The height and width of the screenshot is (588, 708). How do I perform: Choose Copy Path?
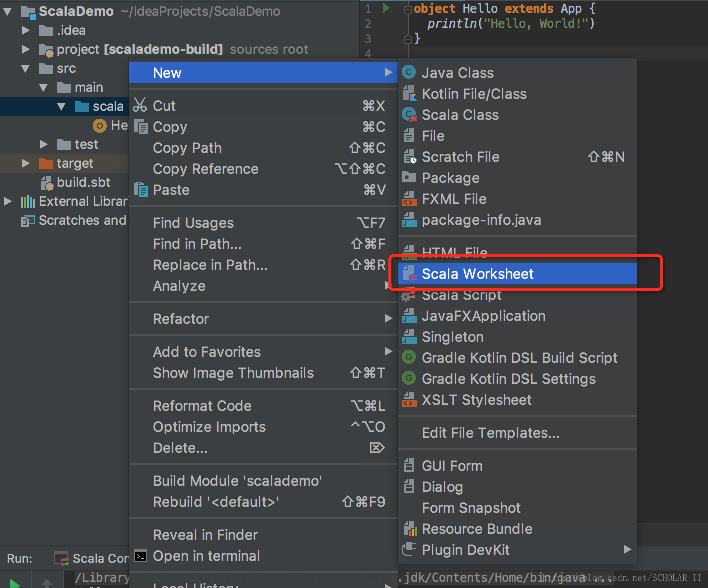pos(263,148)
